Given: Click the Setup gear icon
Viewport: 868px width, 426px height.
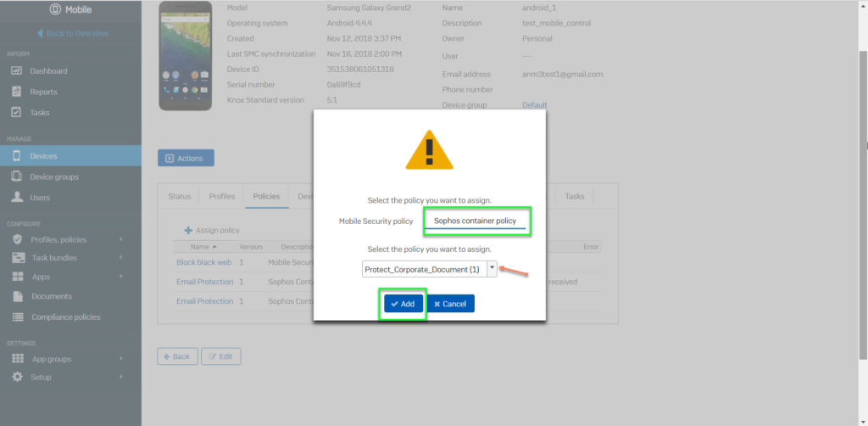Looking at the screenshot, I should point(18,377).
